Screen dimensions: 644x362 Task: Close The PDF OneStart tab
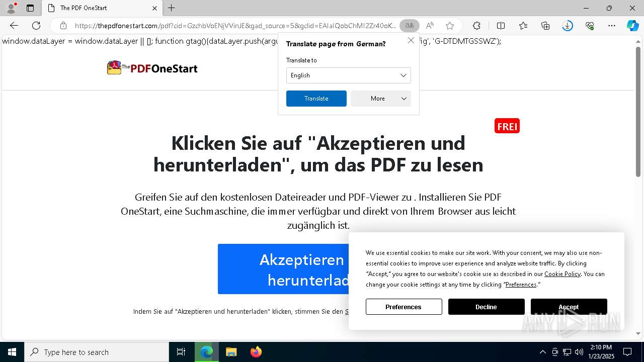coord(154,8)
